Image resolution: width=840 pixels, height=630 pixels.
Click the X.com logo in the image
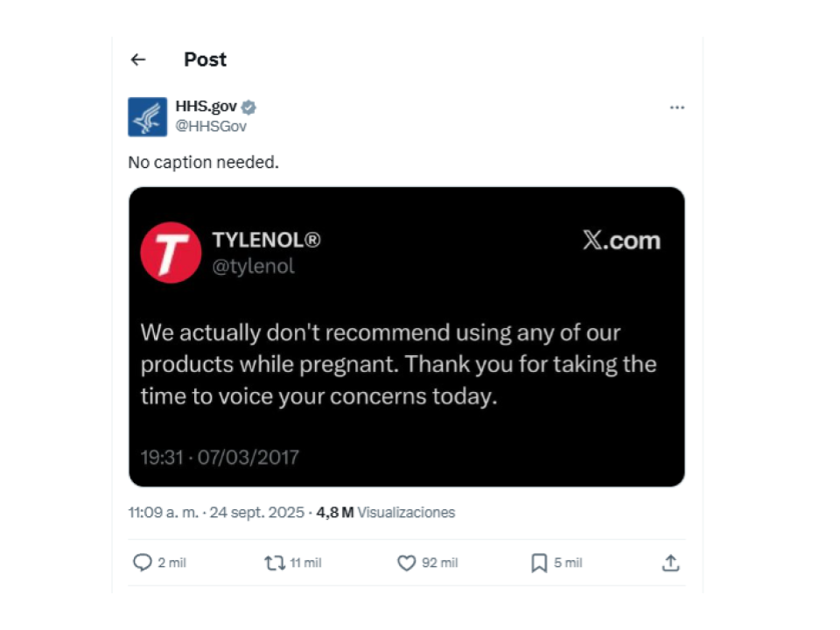point(621,241)
